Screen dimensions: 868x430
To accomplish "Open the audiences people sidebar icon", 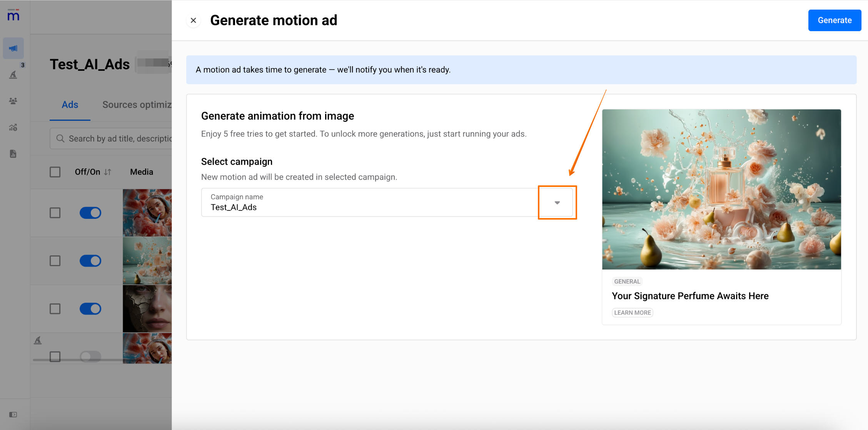I will [x=13, y=101].
